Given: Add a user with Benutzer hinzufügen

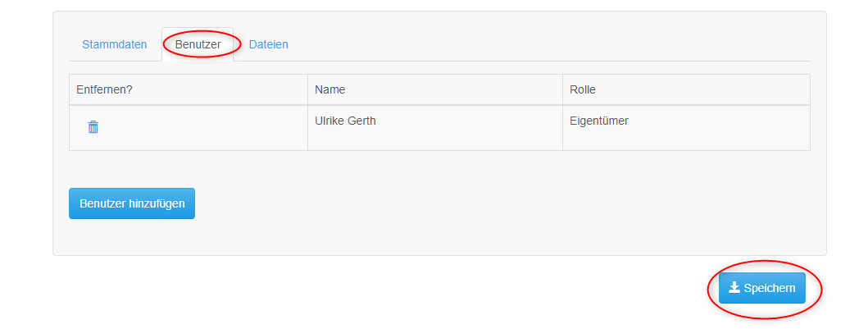Looking at the screenshot, I should point(132,203).
